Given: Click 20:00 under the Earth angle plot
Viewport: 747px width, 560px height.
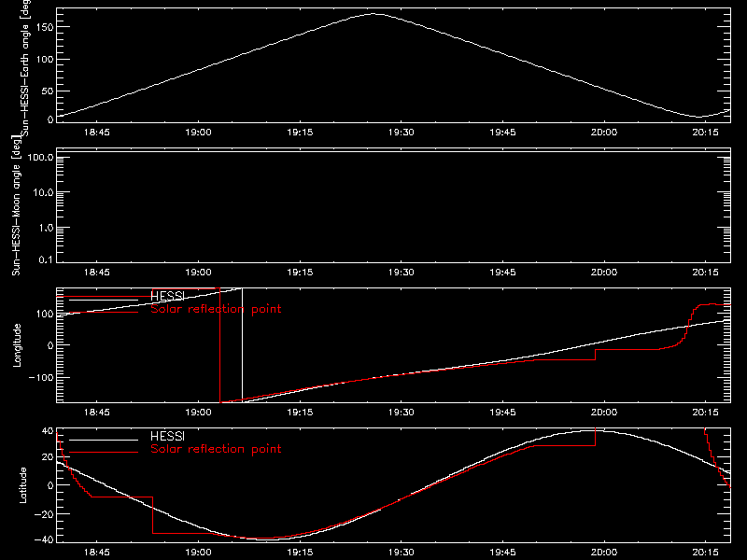Looking at the screenshot, I should tap(604, 133).
